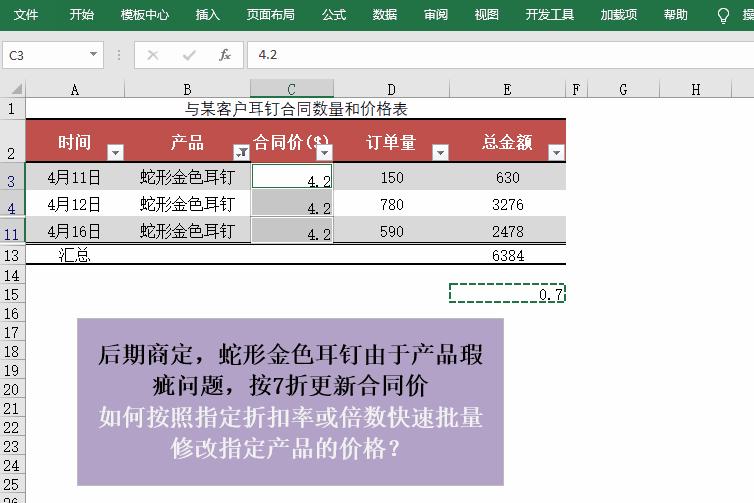Viewport: 754px width, 503px height.
Task: Click cell with date 4月16日
Action: [x=75, y=231]
